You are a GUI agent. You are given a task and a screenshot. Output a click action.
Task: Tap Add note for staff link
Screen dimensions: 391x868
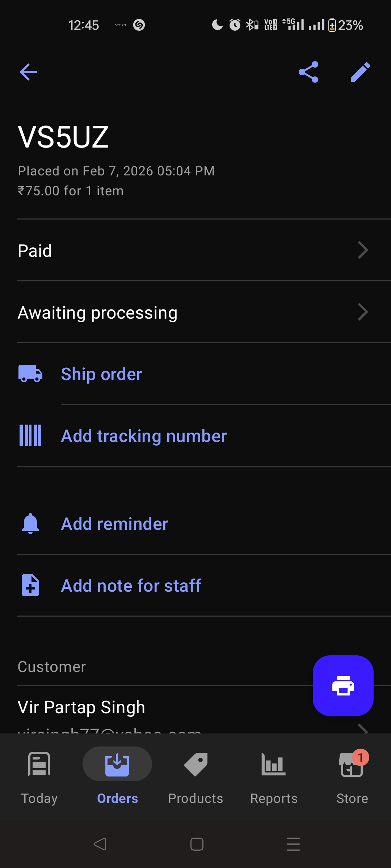click(131, 586)
